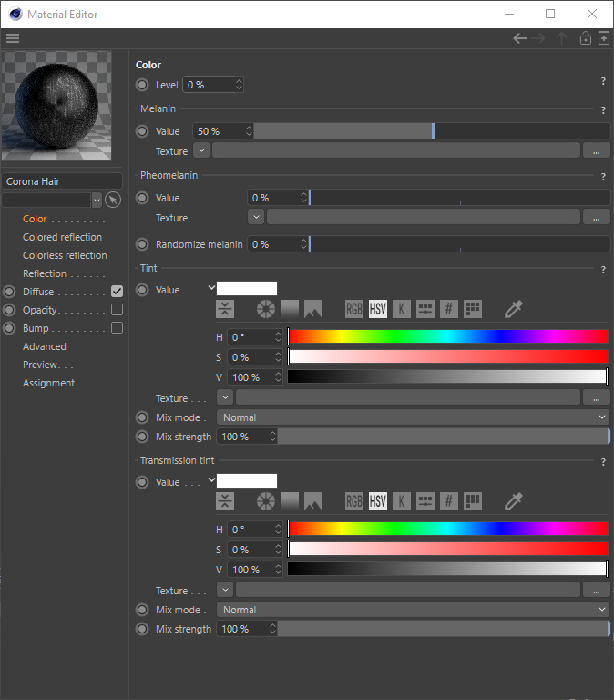614x700 pixels.
Task: Toggle compact view icon for Tint
Action: point(225,309)
